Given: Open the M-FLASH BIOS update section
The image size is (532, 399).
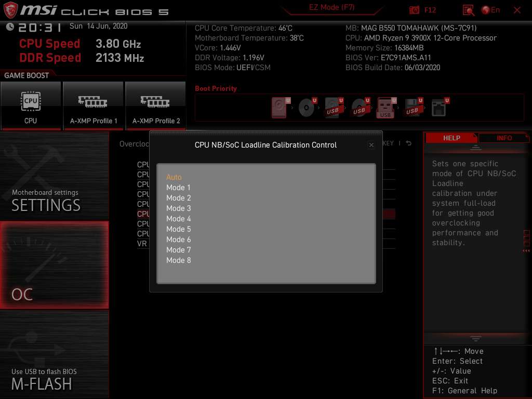Looking at the screenshot, I should point(54,354).
